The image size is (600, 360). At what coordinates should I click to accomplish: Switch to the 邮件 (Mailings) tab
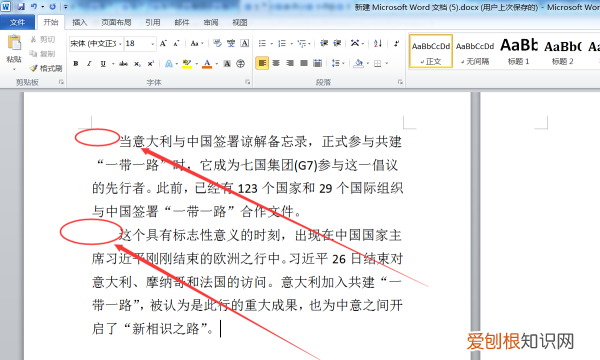[182, 22]
